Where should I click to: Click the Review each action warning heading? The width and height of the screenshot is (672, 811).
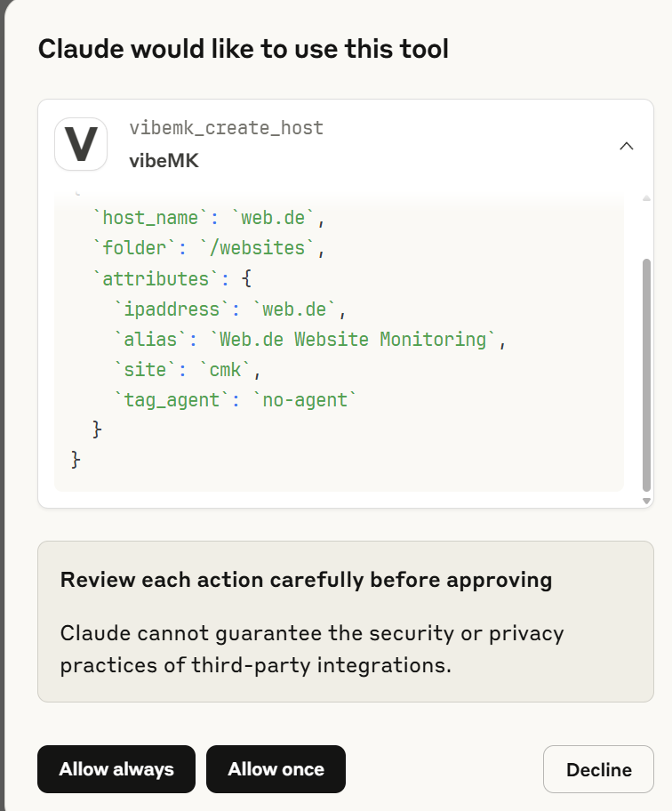[x=306, y=581]
